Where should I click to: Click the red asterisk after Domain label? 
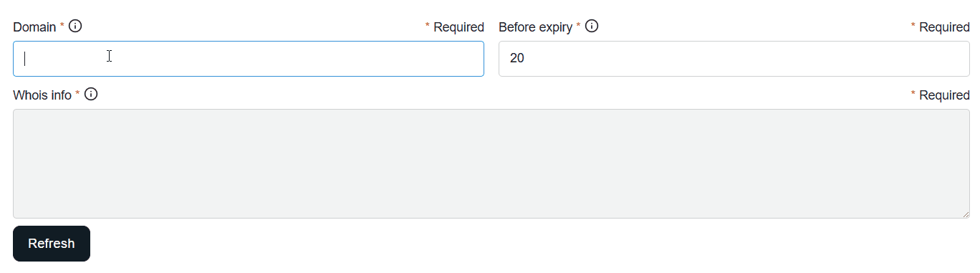tap(62, 26)
